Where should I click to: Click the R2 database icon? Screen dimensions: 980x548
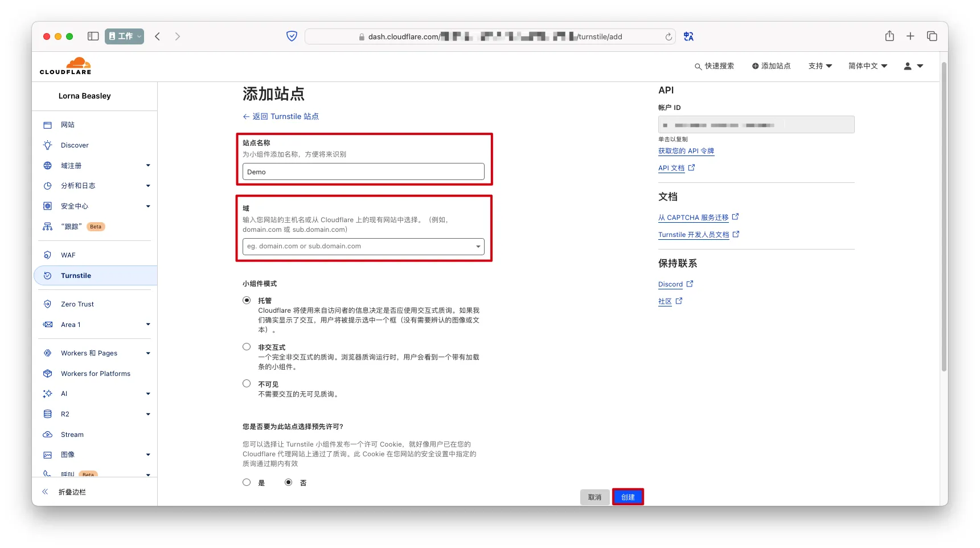point(48,414)
